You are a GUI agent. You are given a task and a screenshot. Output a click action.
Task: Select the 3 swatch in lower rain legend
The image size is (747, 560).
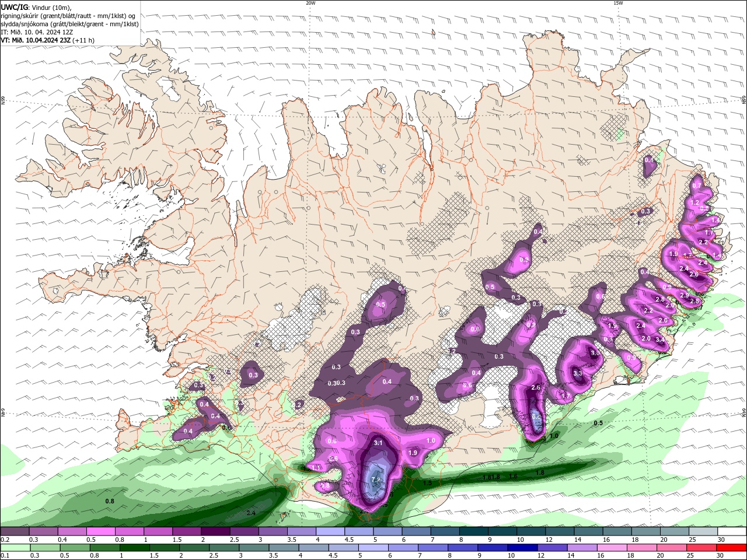[x=254, y=548]
